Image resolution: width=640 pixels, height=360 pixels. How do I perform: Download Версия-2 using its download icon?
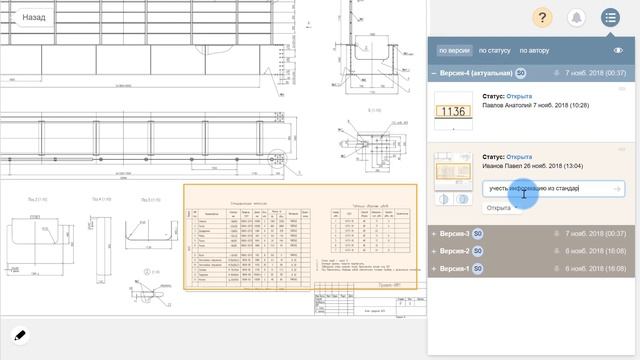pos(556,251)
